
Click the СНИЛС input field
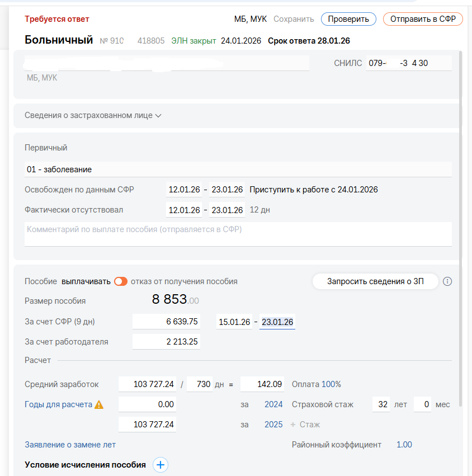409,63
